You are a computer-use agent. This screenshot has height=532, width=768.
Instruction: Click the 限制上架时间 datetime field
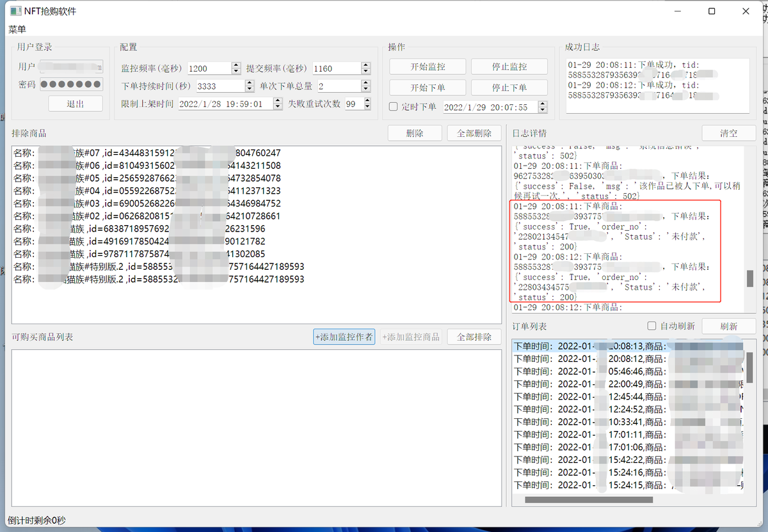224,104
